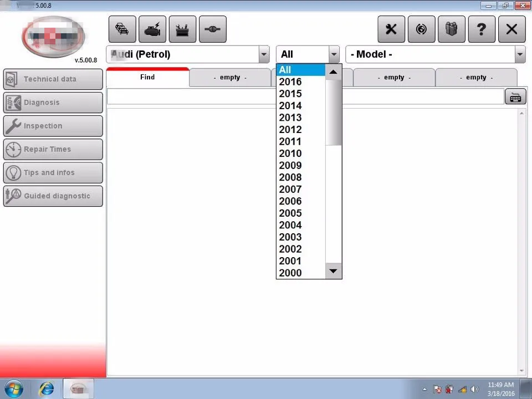Click the down scroll arrow of year list
Screen dimensions: 532x399
pyautogui.click(x=333, y=271)
